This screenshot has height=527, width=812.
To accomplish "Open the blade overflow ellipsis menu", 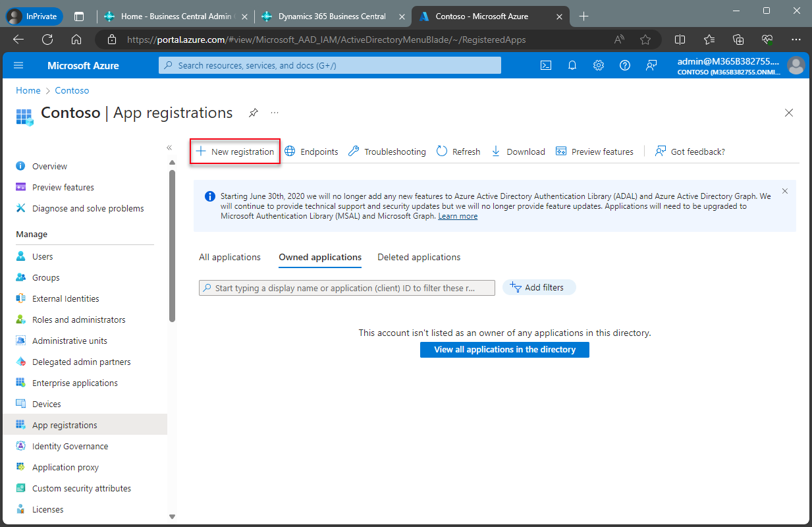I will click(x=274, y=113).
